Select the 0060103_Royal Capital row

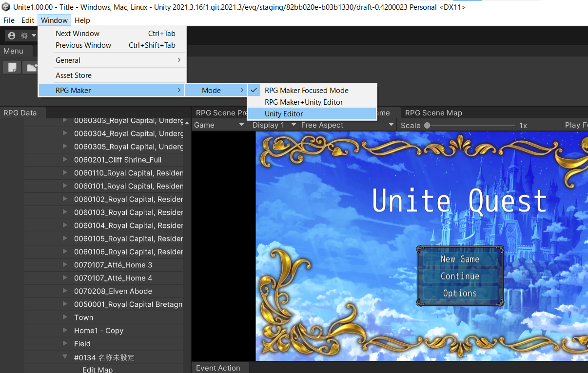[103, 212]
